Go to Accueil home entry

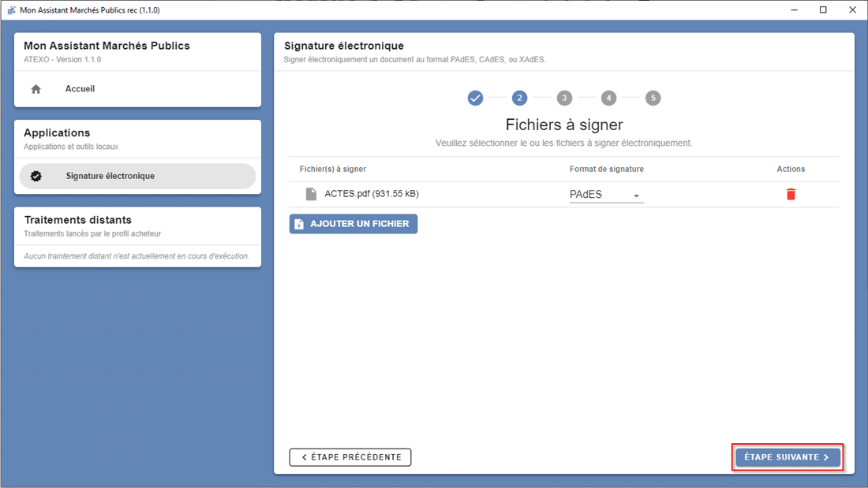pyautogui.click(x=137, y=89)
